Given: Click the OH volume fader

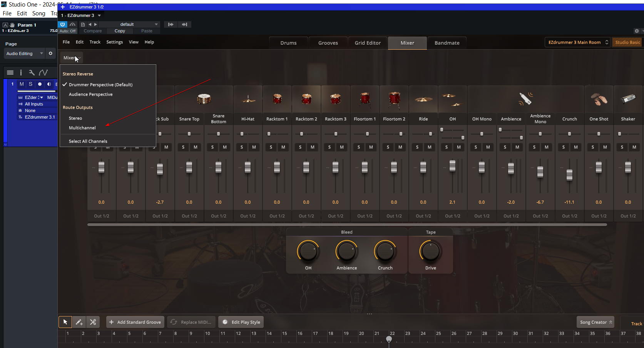Looking at the screenshot, I should point(453,166).
